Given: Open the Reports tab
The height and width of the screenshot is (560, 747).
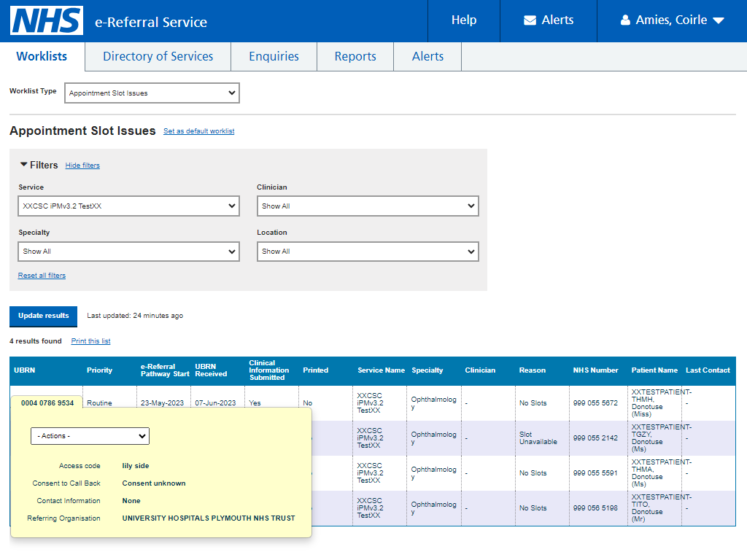Looking at the screenshot, I should pyautogui.click(x=355, y=56).
